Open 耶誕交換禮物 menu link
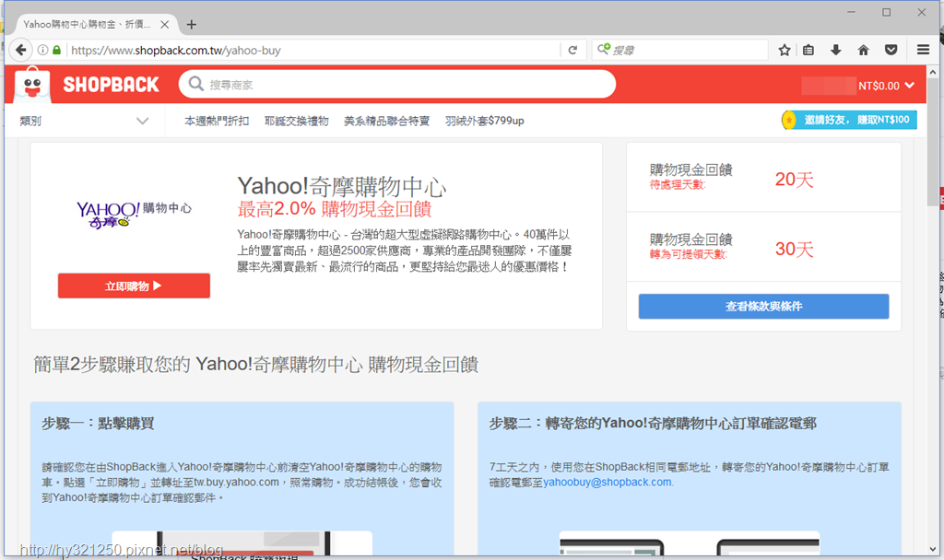The width and height of the screenshot is (944, 560). [297, 121]
